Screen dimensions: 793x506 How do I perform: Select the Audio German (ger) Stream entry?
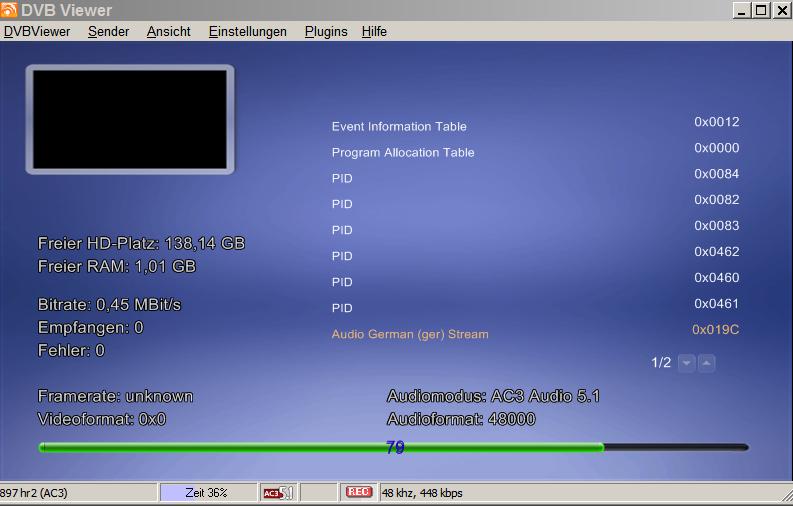pyautogui.click(x=410, y=334)
